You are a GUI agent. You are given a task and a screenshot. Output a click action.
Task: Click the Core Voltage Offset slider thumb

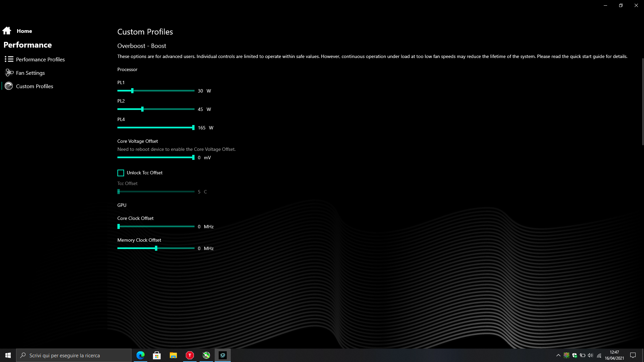point(193,158)
